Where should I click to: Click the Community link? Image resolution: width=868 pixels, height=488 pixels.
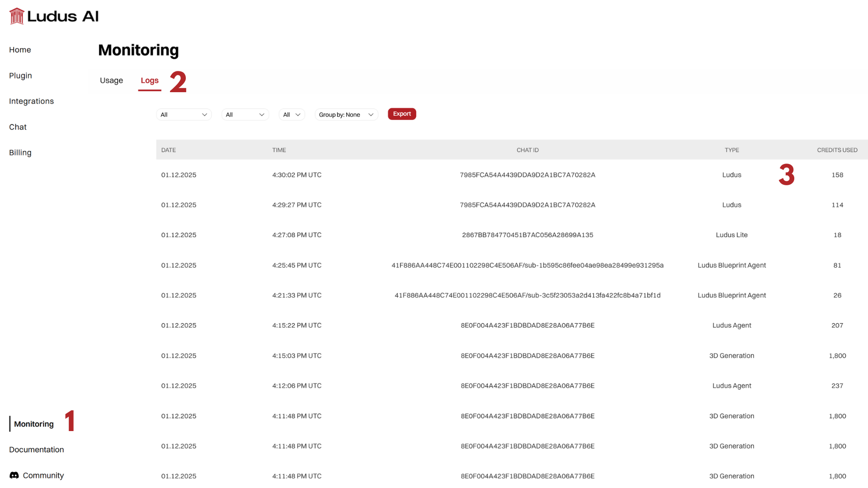(43, 475)
